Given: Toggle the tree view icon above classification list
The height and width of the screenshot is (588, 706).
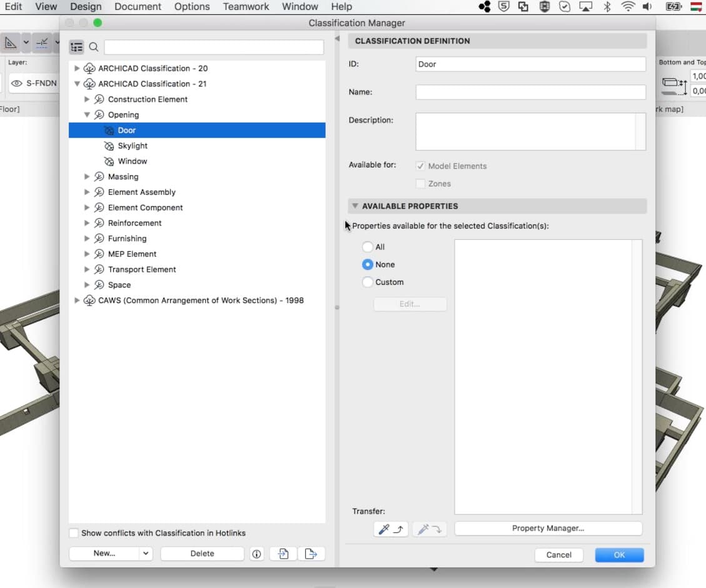Looking at the screenshot, I should [76, 47].
